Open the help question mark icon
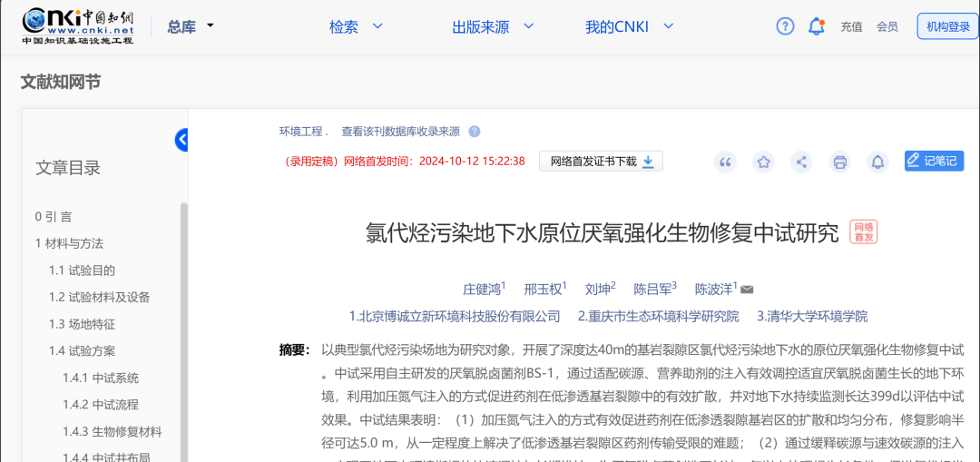Screen dimensions: 980x462 (785, 26)
